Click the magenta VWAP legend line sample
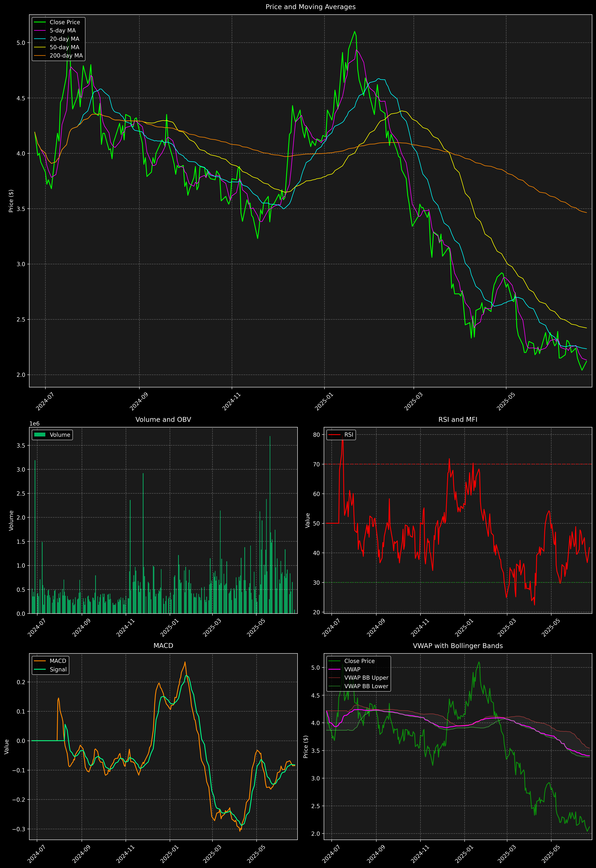The height and width of the screenshot is (868, 596). tap(334, 669)
